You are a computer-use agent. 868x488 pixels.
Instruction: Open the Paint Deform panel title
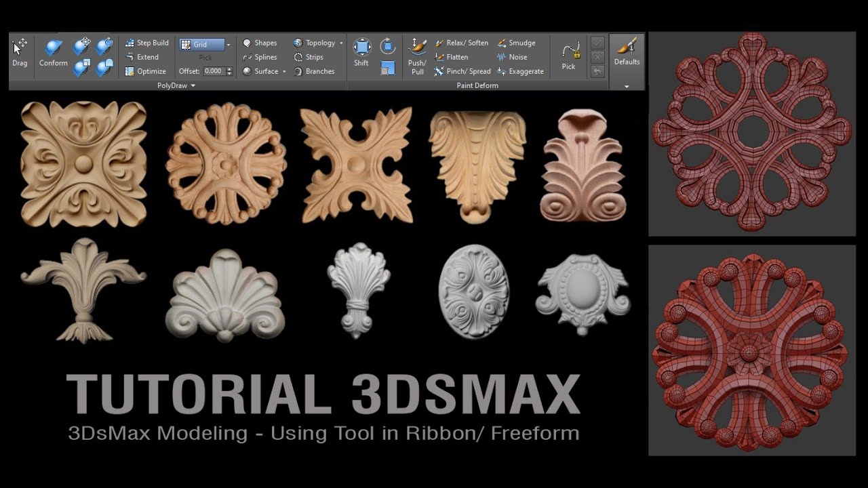(x=477, y=85)
